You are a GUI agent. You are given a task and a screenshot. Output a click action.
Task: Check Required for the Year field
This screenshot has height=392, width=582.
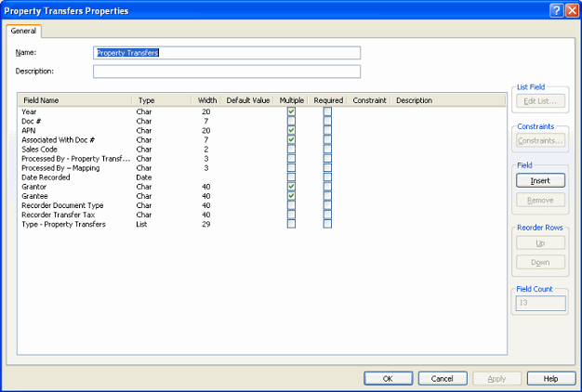pos(327,111)
